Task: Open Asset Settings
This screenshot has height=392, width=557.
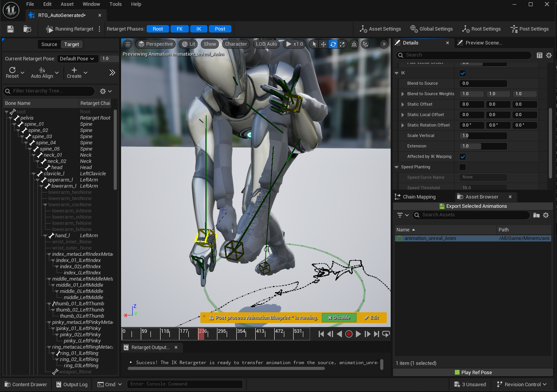Action: [380, 29]
